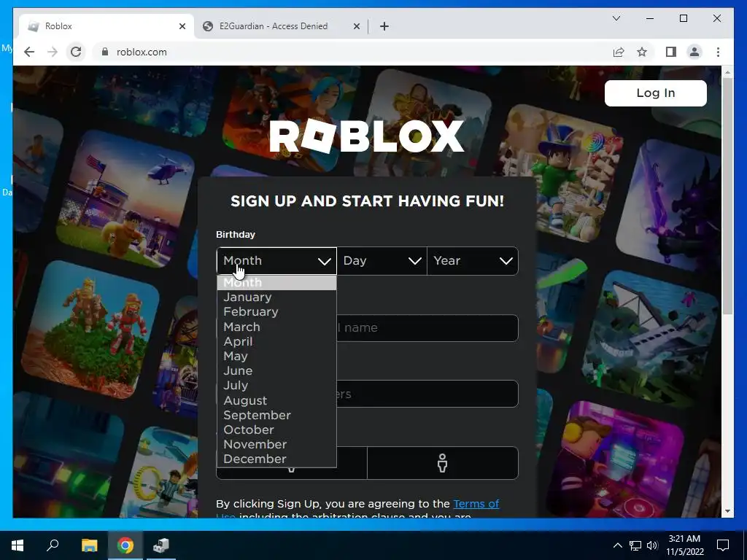Choose February from the month list
Image resolution: width=747 pixels, height=560 pixels.
tap(276, 312)
